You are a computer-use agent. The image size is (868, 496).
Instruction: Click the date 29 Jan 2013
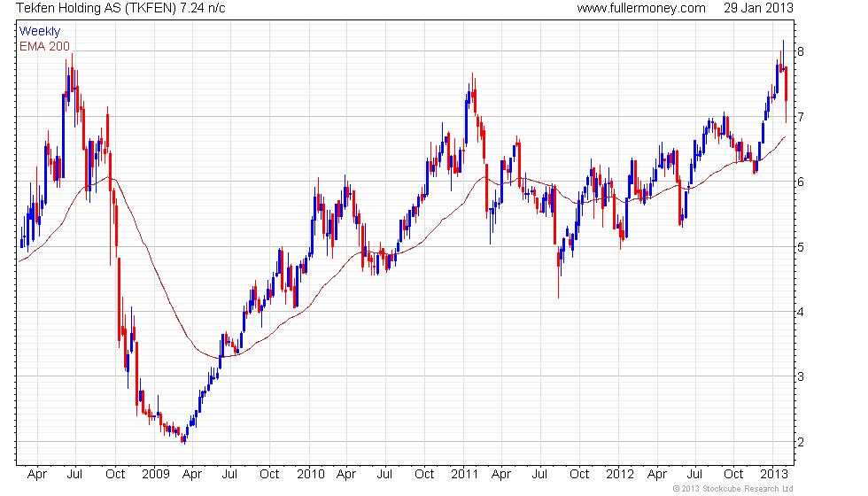click(x=758, y=8)
